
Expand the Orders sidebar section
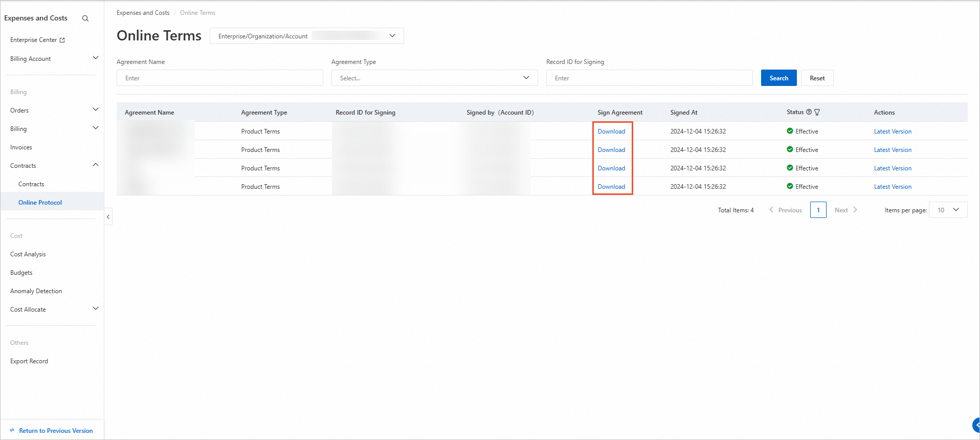point(95,110)
